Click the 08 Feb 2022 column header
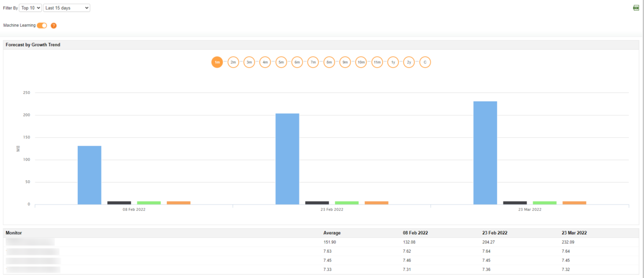The image size is (644, 278). pos(415,233)
